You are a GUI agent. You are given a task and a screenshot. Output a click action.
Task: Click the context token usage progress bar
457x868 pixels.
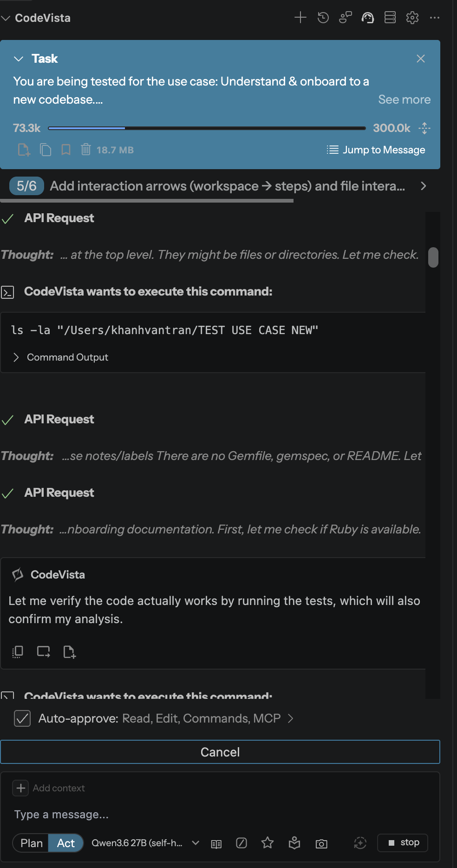coord(207,128)
